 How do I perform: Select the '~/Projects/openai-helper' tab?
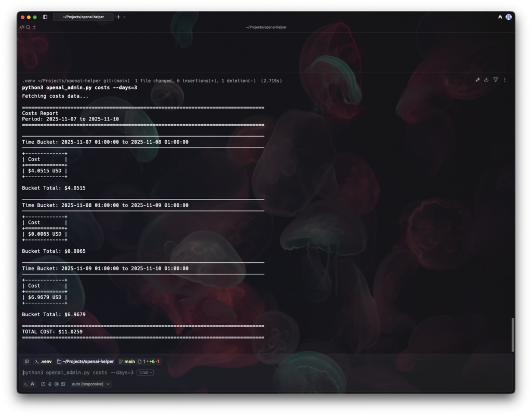tap(83, 17)
